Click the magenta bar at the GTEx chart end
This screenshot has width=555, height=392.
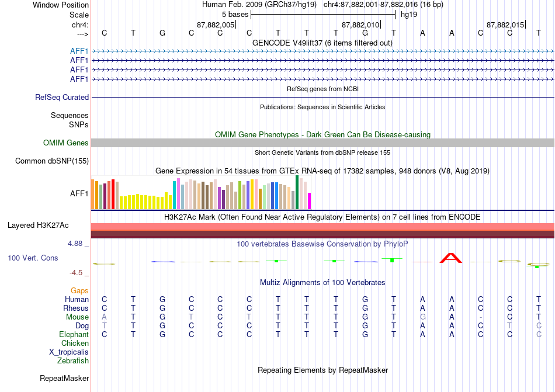309,201
